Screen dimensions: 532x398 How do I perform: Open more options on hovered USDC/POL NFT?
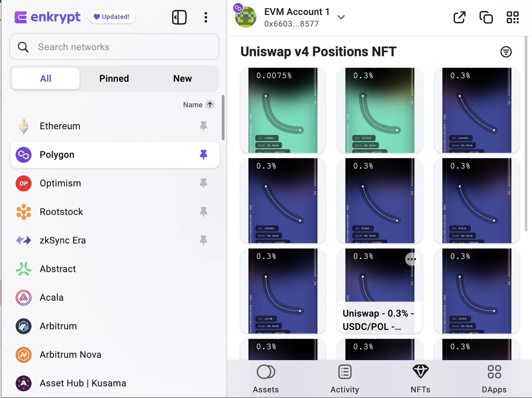point(412,259)
